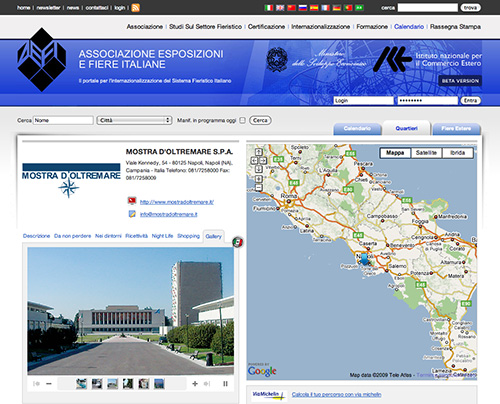
Task: Click the newsletter link in top bar
Action: [x=48, y=8]
